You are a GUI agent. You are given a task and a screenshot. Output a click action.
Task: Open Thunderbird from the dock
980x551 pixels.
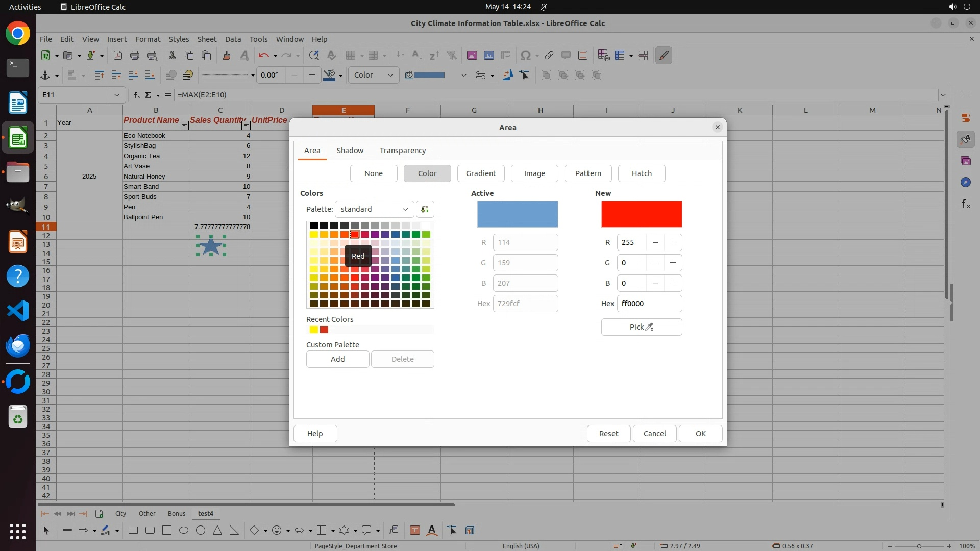point(18,346)
